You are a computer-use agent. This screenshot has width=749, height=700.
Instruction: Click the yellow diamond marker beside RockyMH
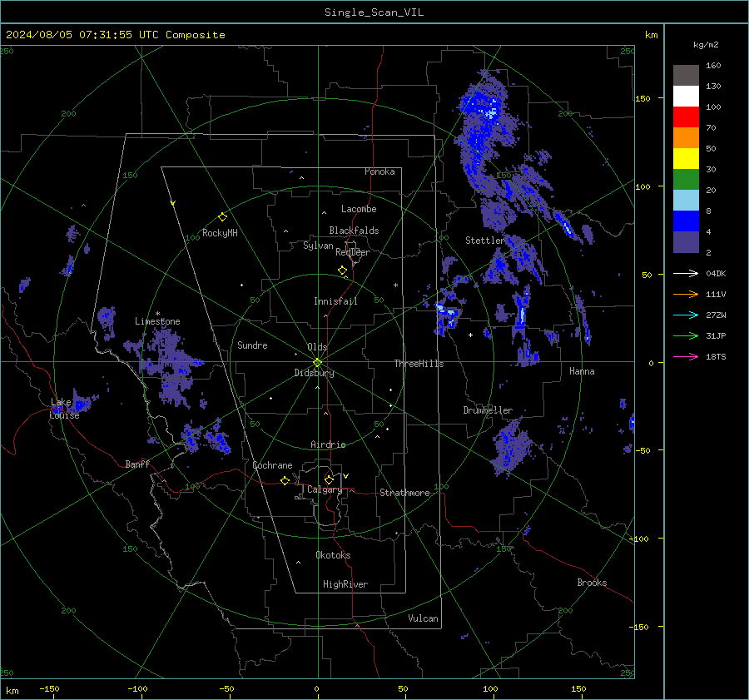click(x=222, y=217)
